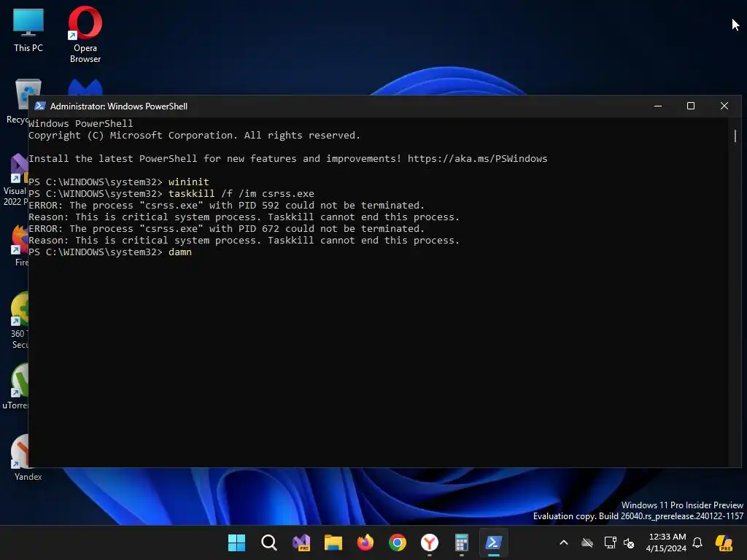Open the This PC desktop icon
Screen dimensions: 747x560
click(x=28, y=31)
